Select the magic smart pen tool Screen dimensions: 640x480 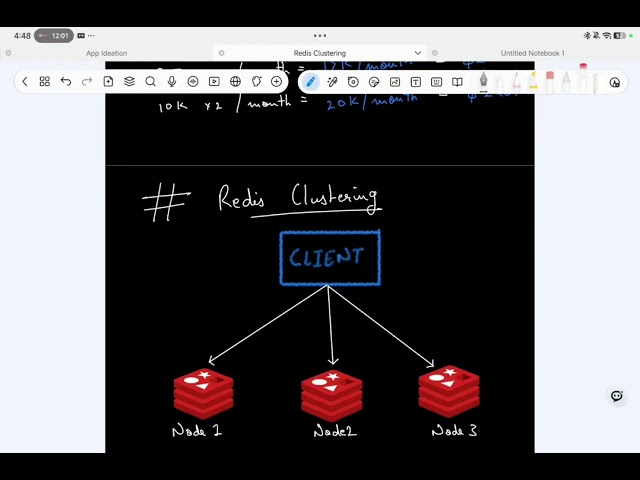332,82
